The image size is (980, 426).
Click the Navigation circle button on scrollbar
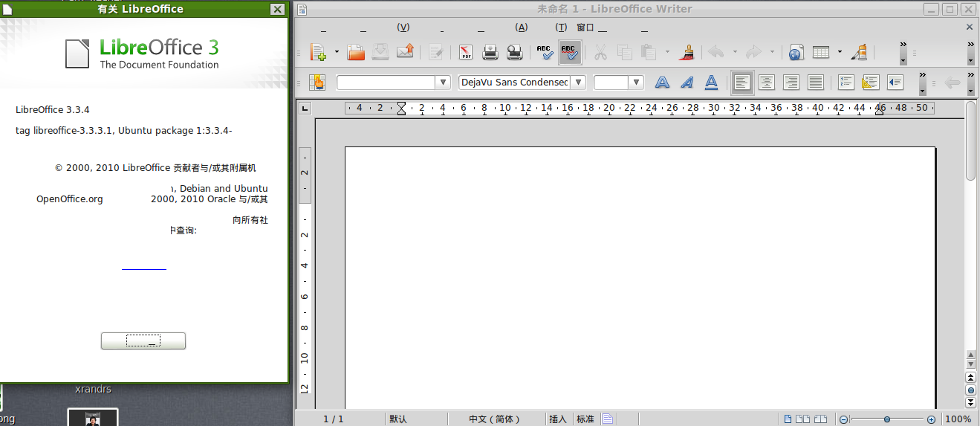(970, 390)
